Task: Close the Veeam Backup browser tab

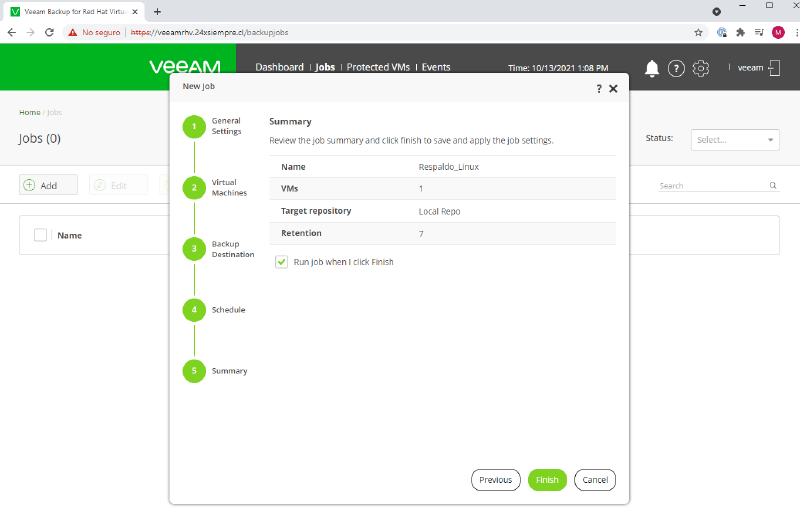Action: tap(135, 11)
